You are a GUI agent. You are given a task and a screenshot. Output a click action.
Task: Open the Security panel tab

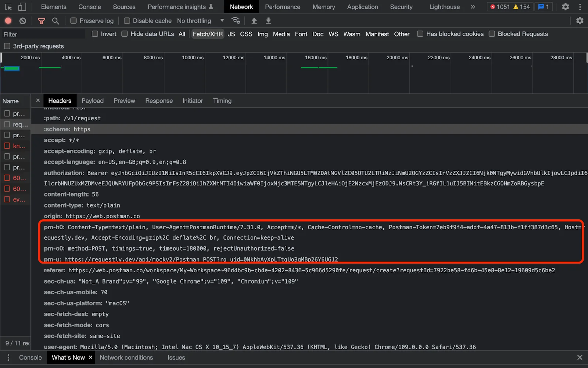(x=401, y=7)
